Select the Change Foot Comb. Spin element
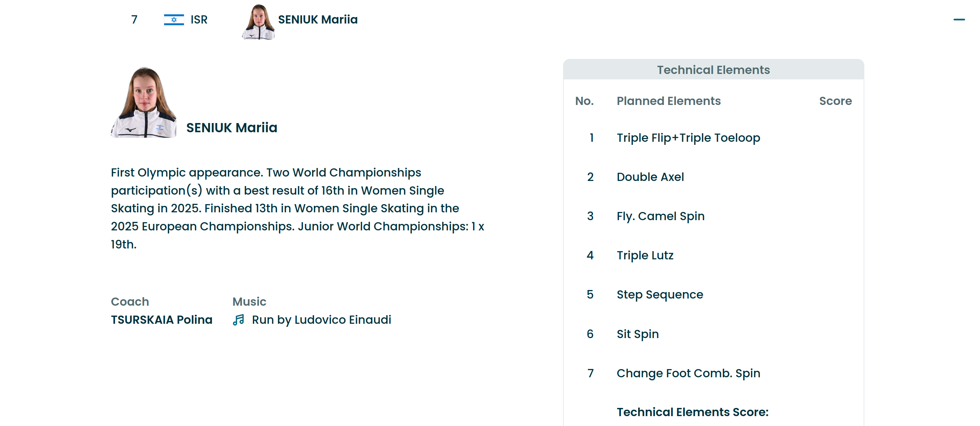This screenshot has width=980, height=426. [688, 373]
